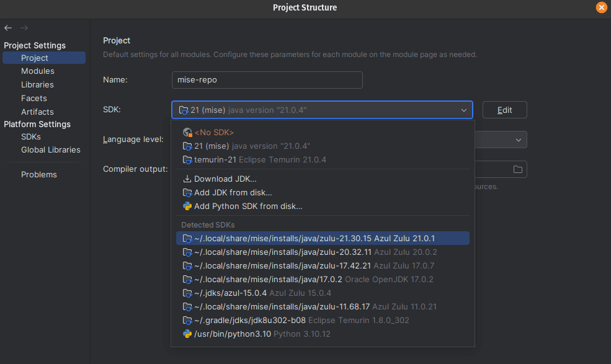
Task: Click the globe icon next to <No SDK>
Action: click(187, 132)
